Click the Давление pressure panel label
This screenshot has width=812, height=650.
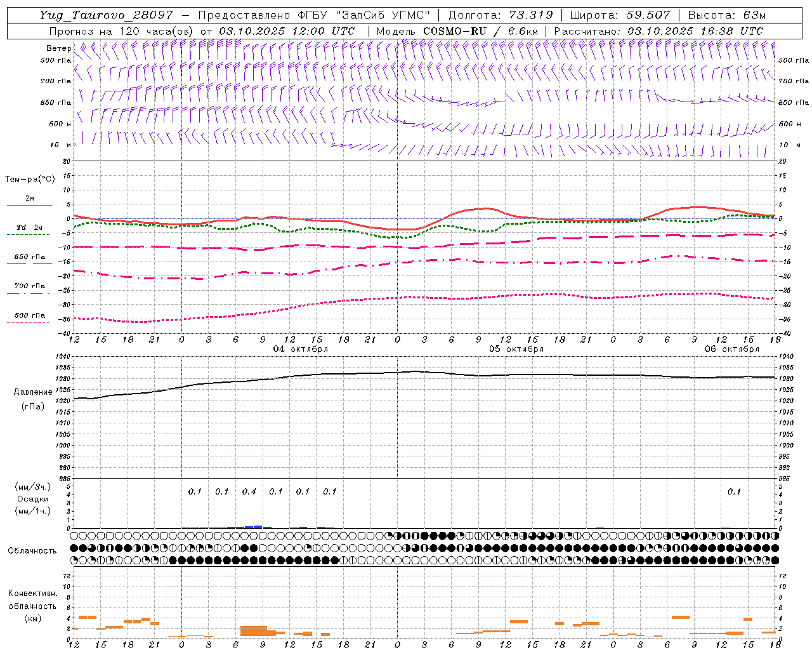(32, 392)
